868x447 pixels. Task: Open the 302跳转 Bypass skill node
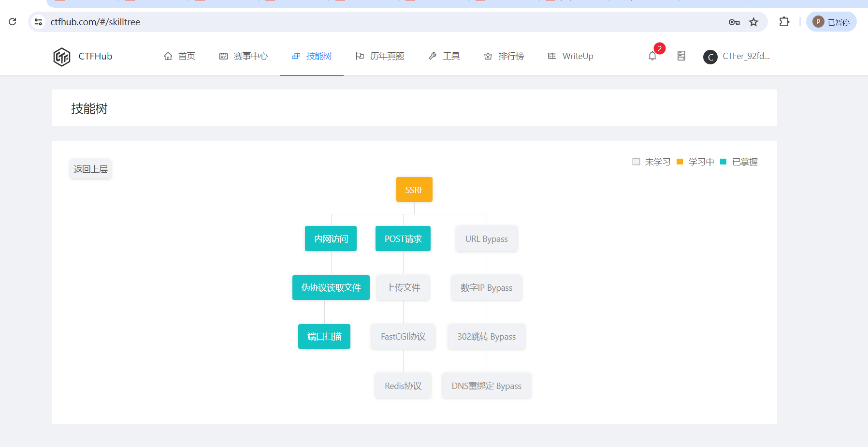coord(487,336)
